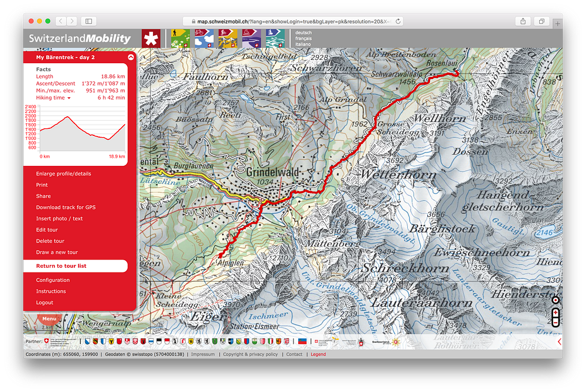This screenshot has height=392, width=586.
Task: Click the Grindelwald label on map
Action: (x=272, y=172)
